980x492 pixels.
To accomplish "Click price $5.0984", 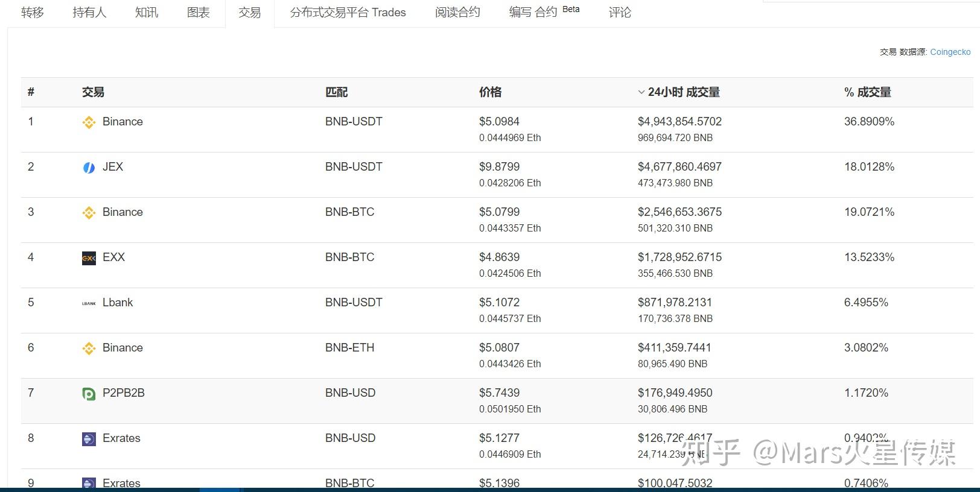I will coord(499,122).
